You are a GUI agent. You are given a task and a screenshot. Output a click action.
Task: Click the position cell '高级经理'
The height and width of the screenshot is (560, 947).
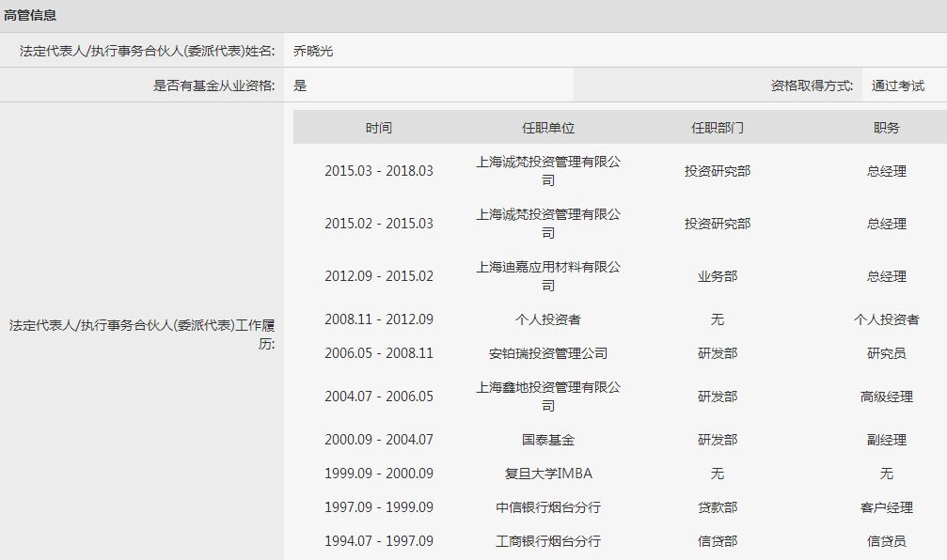[886, 397]
